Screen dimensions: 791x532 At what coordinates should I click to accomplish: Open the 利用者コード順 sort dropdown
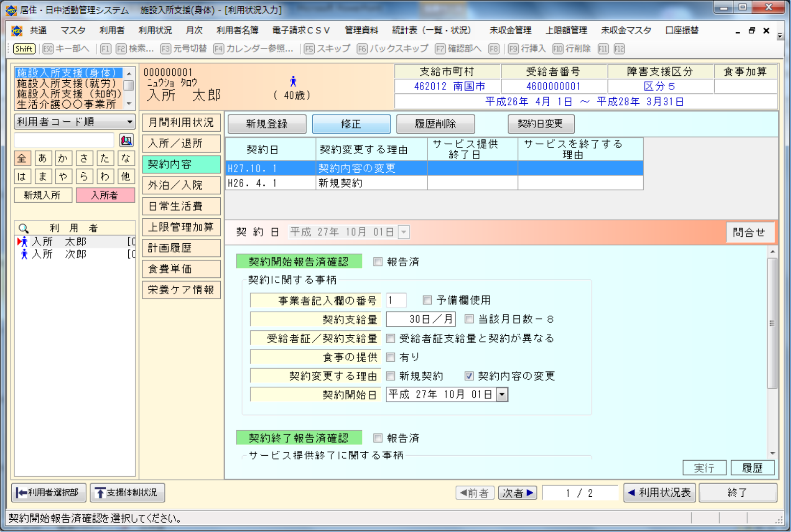click(74, 122)
